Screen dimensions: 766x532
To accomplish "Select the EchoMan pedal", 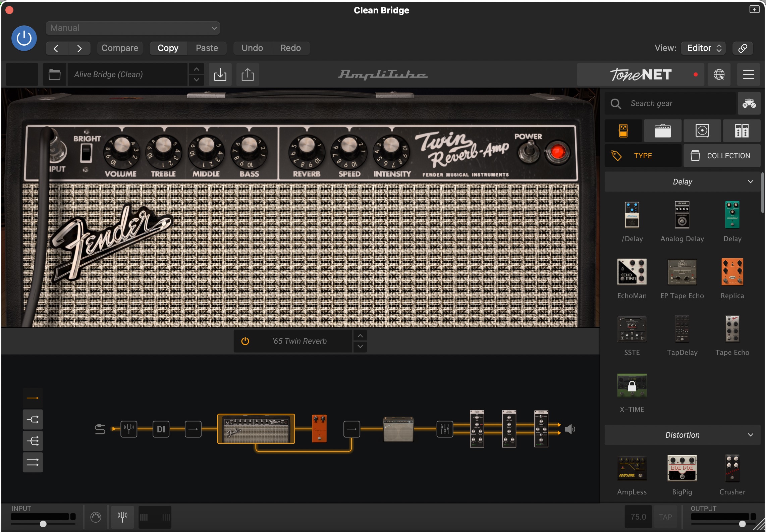I will (632, 272).
